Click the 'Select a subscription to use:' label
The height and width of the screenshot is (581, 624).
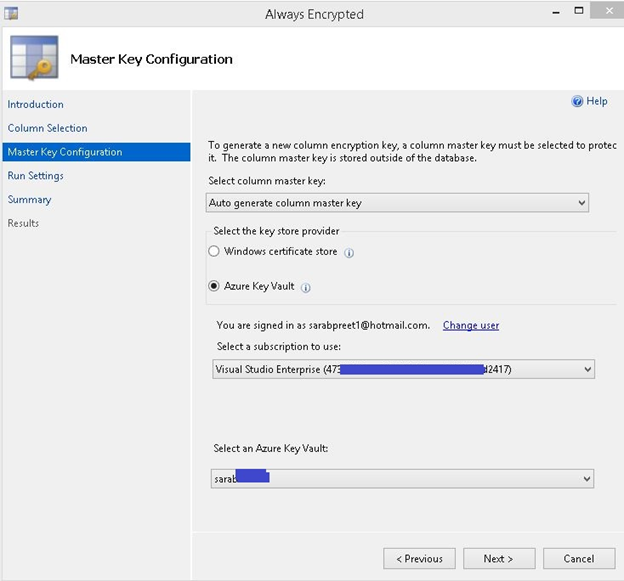279,347
